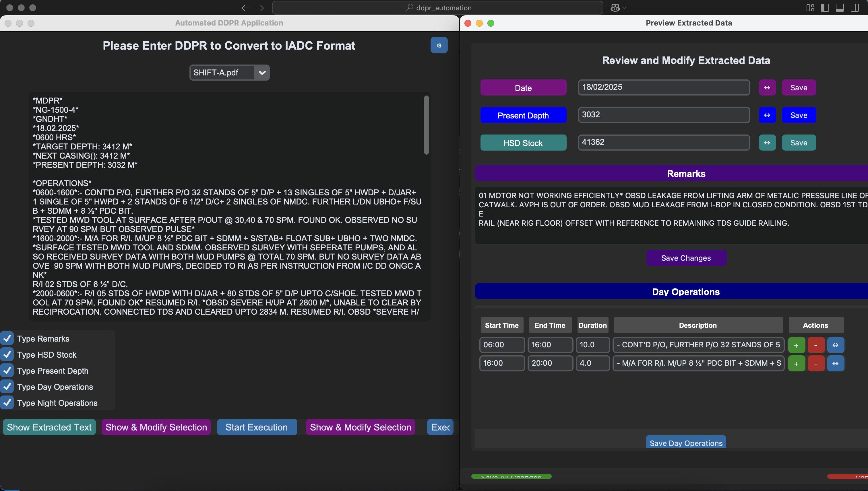This screenshot has width=868, height=491.
Task: Toggle the VS Code primary sidebar icon
Action: 824,8
